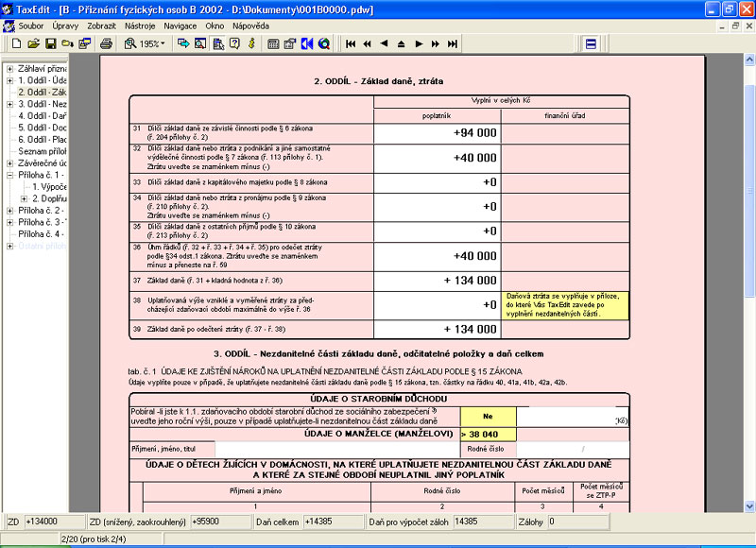Open the Okno menu
This screenshot has width=756, height=548.
215,26
